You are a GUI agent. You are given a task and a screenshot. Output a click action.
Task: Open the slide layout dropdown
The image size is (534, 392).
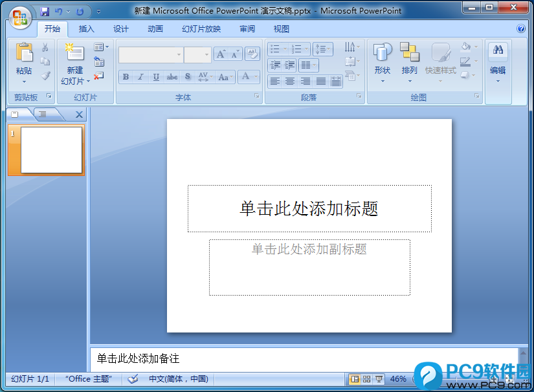coord(101,47)
